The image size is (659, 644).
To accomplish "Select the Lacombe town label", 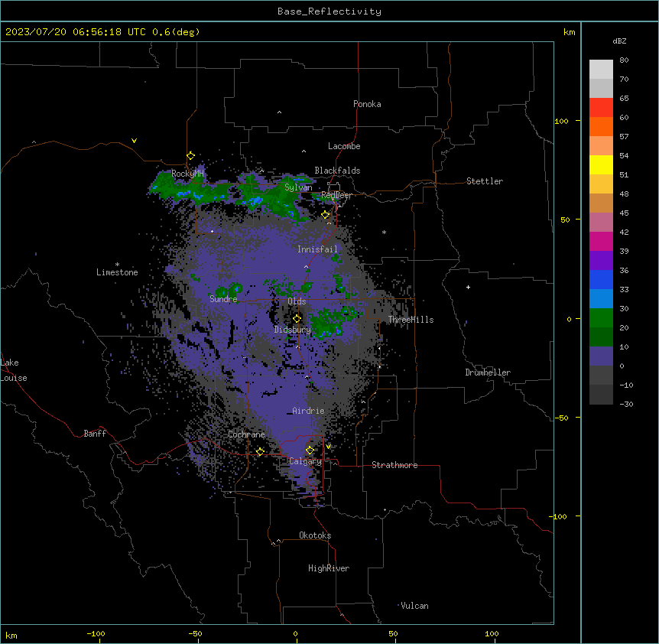I will (344, 146).
